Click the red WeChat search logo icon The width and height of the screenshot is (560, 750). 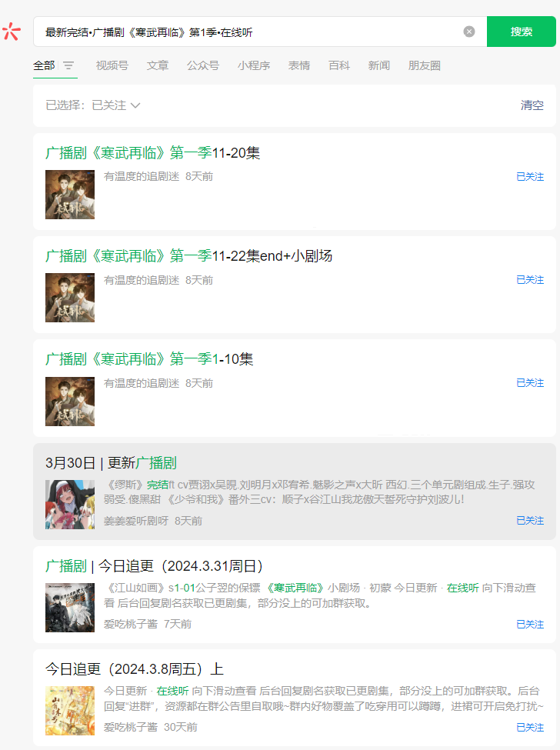pyautogui.click(x=12, y=32)
